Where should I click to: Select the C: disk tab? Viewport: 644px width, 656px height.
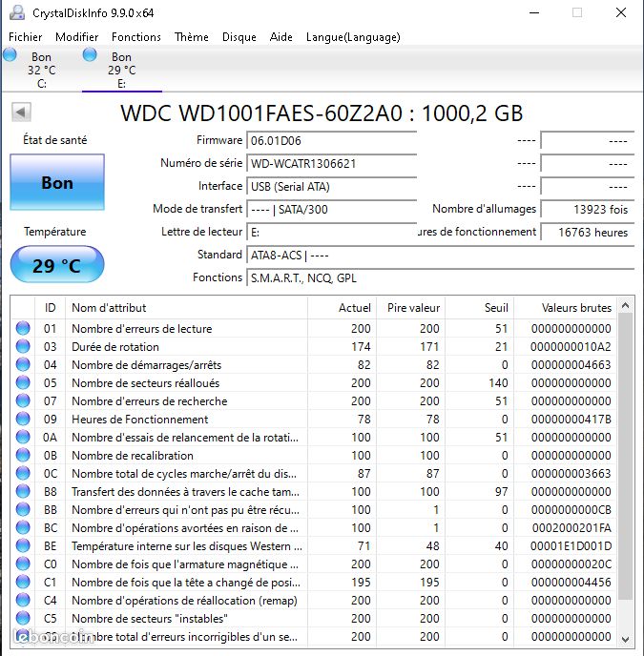[x=41, y=70]
